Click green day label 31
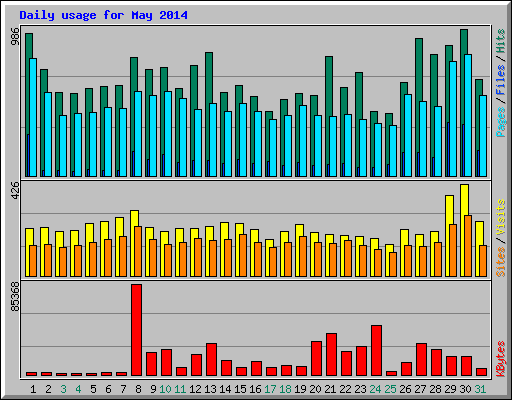This screenshot has width=512, height=400. click(480, 389)
